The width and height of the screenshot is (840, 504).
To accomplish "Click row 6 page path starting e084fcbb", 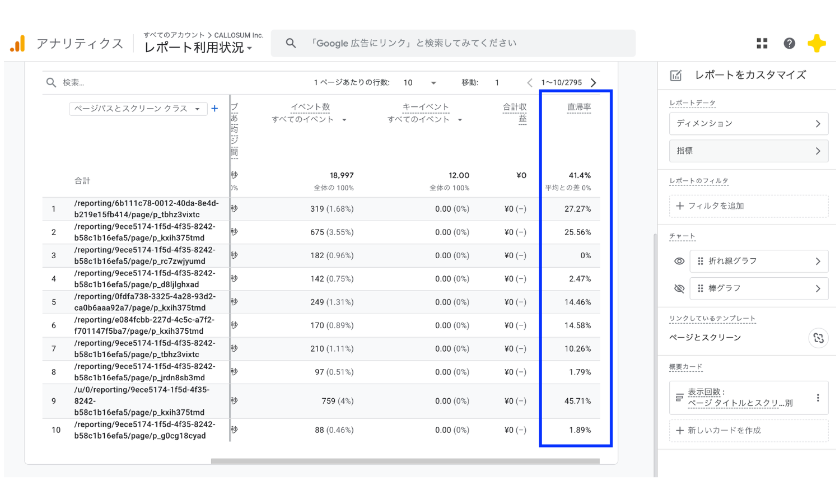I will pos(144,325).
